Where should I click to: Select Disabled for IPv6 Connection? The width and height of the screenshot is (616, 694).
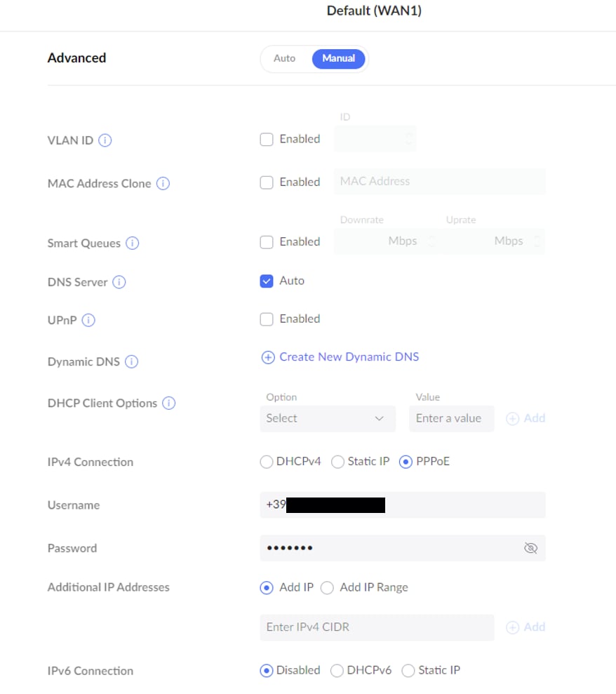coord(267,671)
